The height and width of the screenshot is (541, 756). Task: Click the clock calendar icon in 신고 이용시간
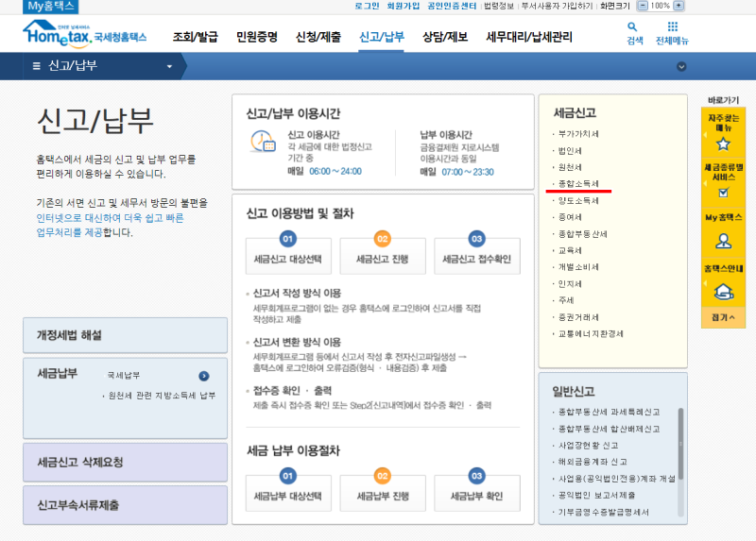tap(263, 142)
